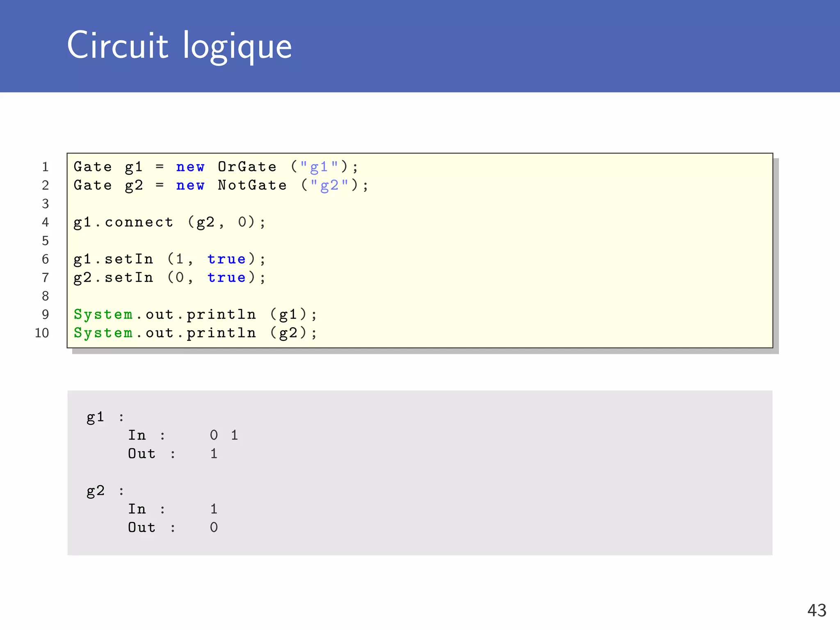Click g2 output row 'Out : 0'
The image size is (840, 630).
click(173, 527)
